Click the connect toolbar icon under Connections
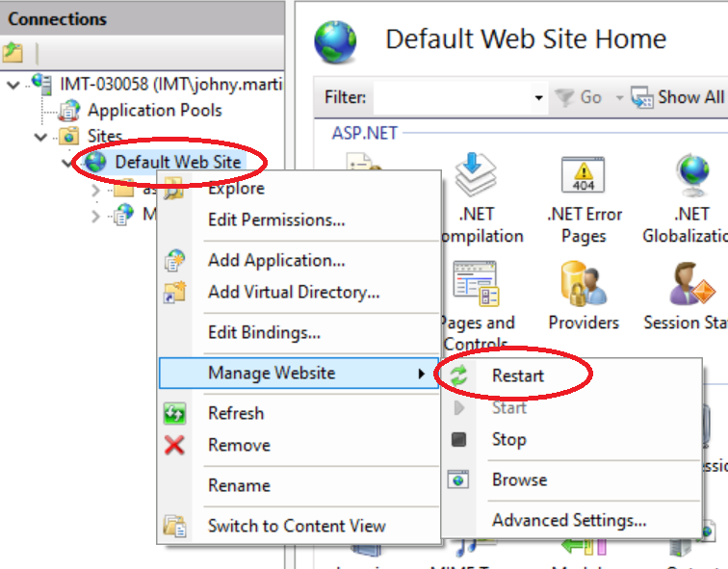Screen dimensions: 728x569 13,53
